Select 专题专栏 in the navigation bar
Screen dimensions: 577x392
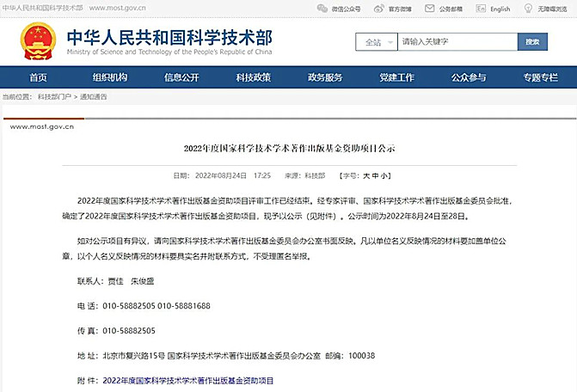point(540,77)
